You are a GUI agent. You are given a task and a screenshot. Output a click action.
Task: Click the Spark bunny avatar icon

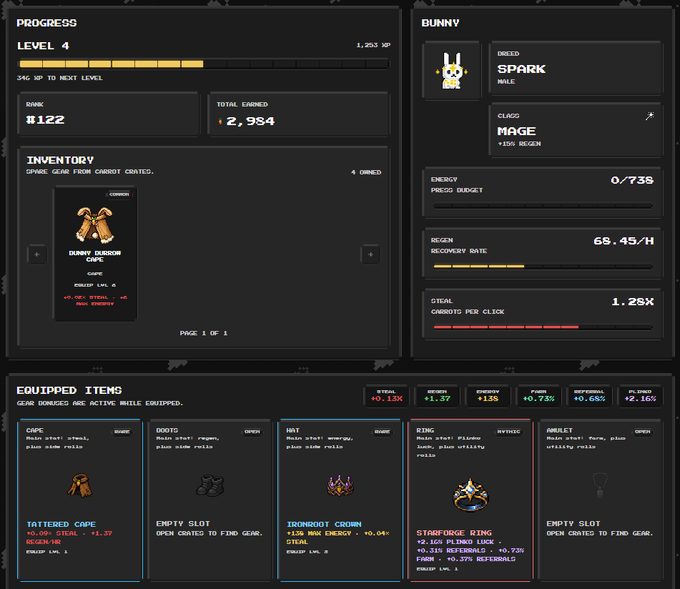(x=452, y=71)
